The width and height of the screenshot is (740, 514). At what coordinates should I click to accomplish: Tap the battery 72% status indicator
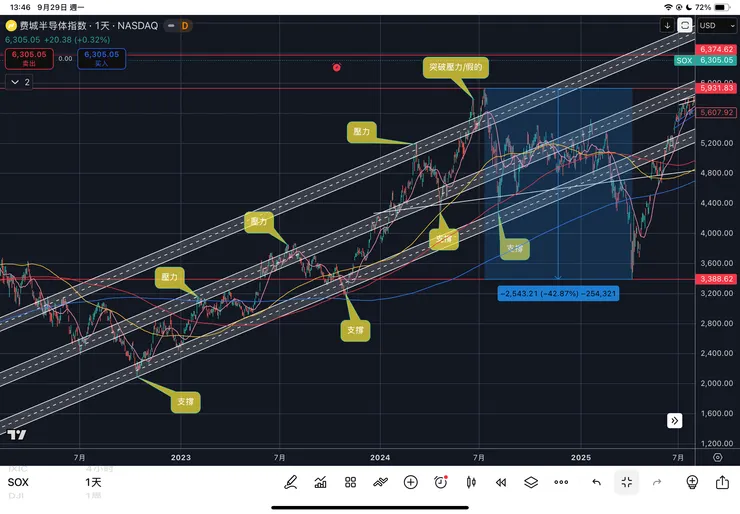[x=713, y=7]
